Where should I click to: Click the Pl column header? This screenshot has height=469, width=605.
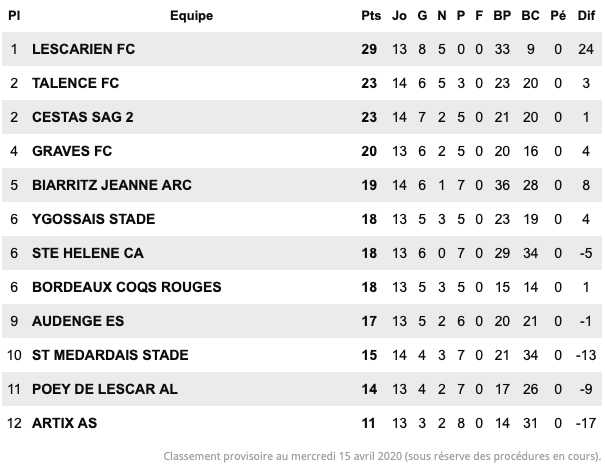(x=14, y=15)
